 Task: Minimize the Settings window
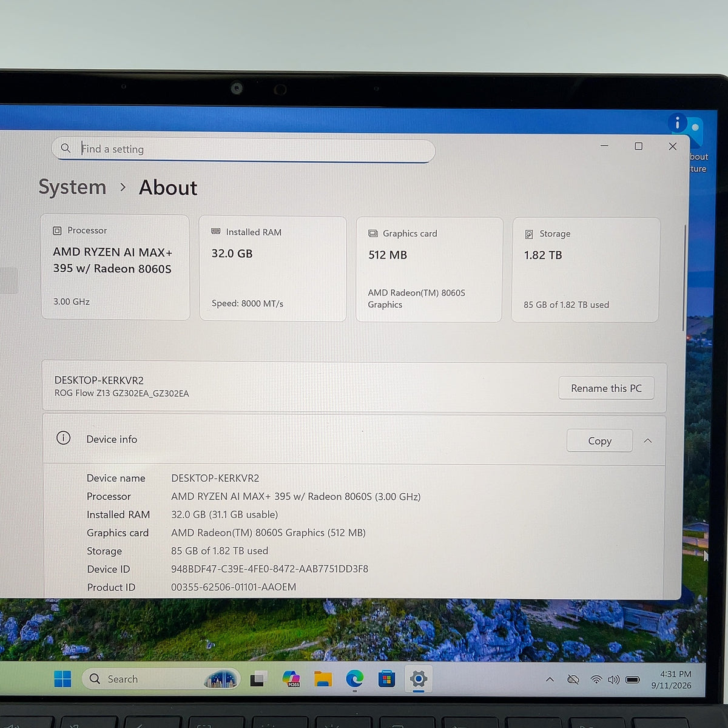(x=604, y=146)
